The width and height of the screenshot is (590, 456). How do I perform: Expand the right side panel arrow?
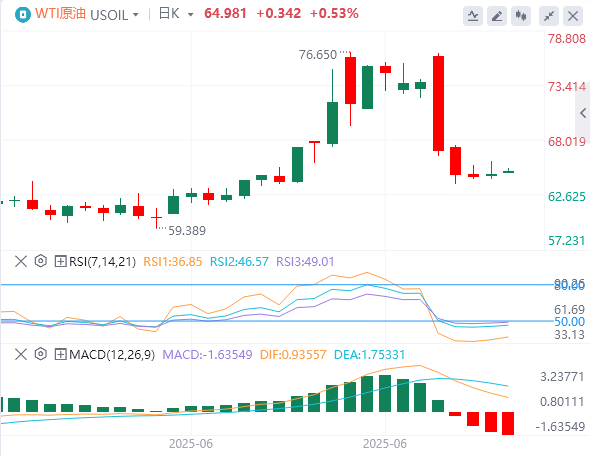583,112
